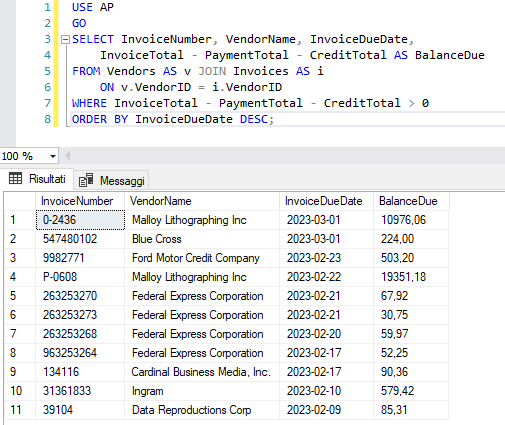Screen dimensions: 505x425
Task: Place cursor on the GO keyword
Action: click(79, 23)
